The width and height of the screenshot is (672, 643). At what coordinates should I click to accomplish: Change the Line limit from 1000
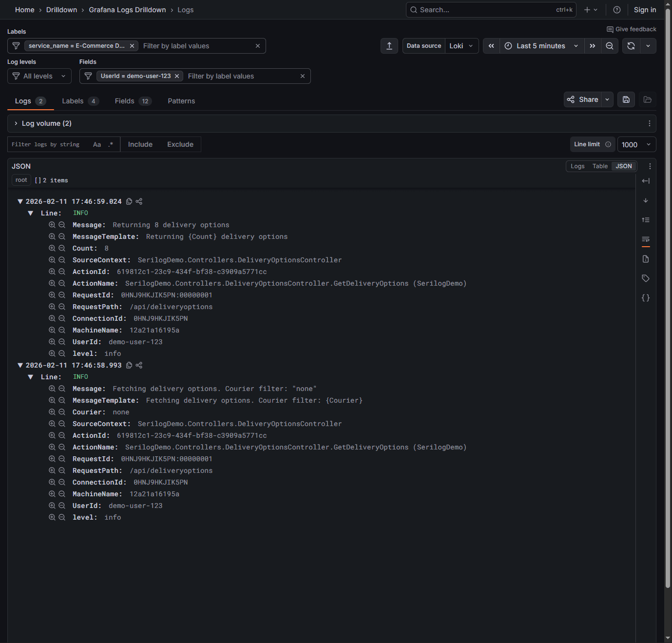pyautogui.click(x=636, y=144)
